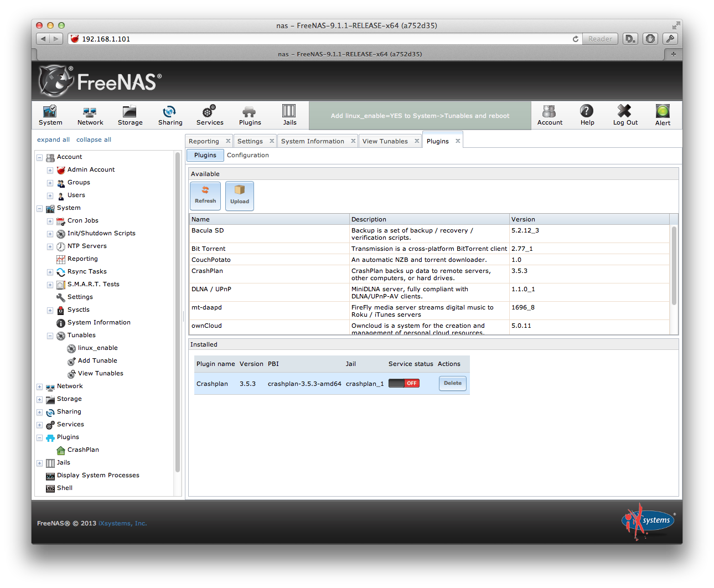The height and width of the screenshot is (588, 714).
Task: Open the System toolbar icon
Action: pyautogui.click(x=50, y=115)
